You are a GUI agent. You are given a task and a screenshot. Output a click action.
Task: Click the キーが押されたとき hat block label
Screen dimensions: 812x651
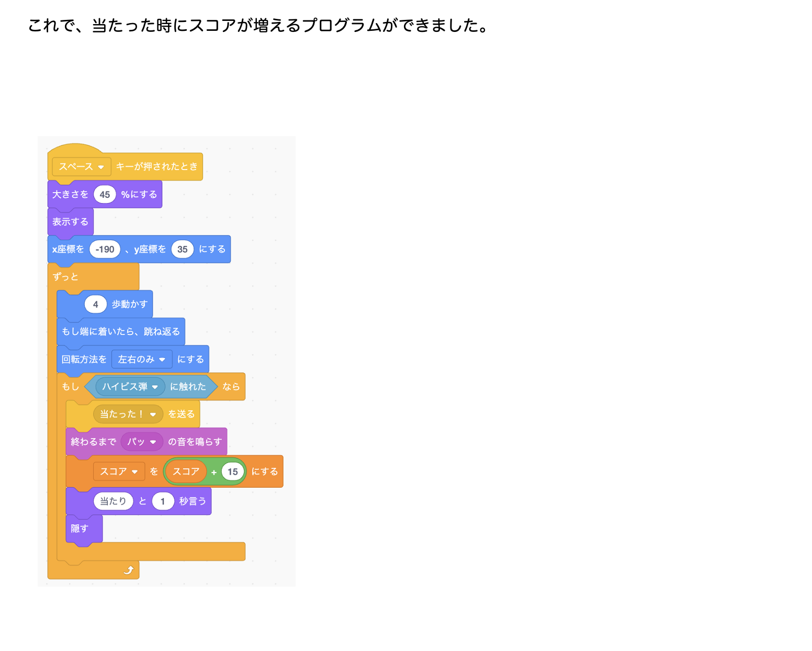157,167
